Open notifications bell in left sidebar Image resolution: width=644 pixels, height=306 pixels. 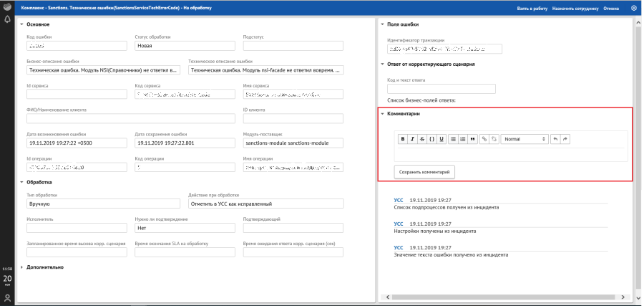click(7, 19)
